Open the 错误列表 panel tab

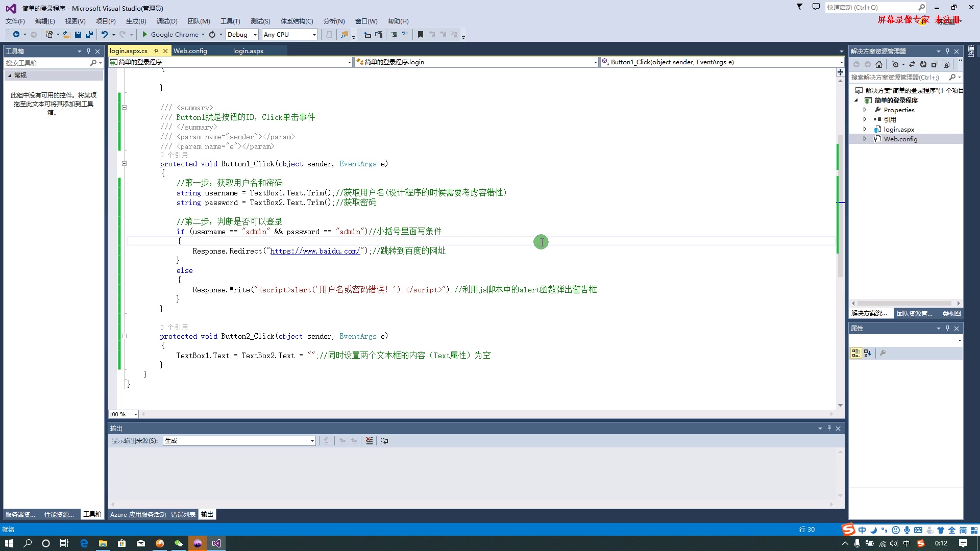click(183, 515)
